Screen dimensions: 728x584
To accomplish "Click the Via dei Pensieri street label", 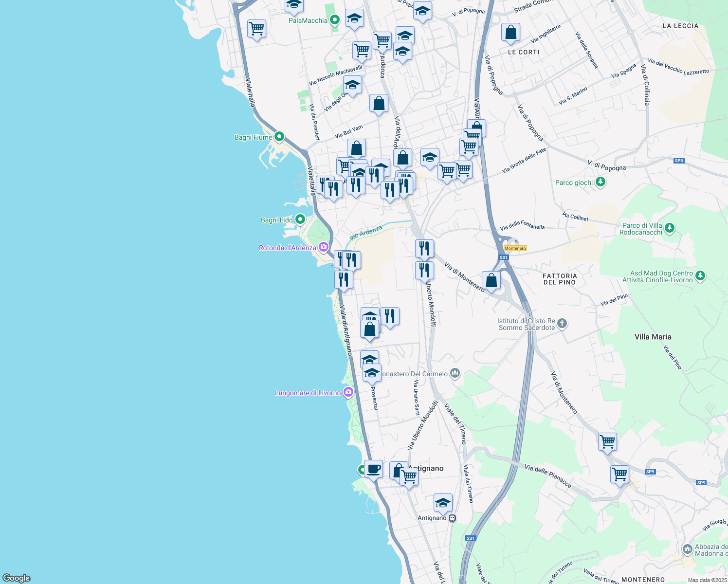I will 315,123.
